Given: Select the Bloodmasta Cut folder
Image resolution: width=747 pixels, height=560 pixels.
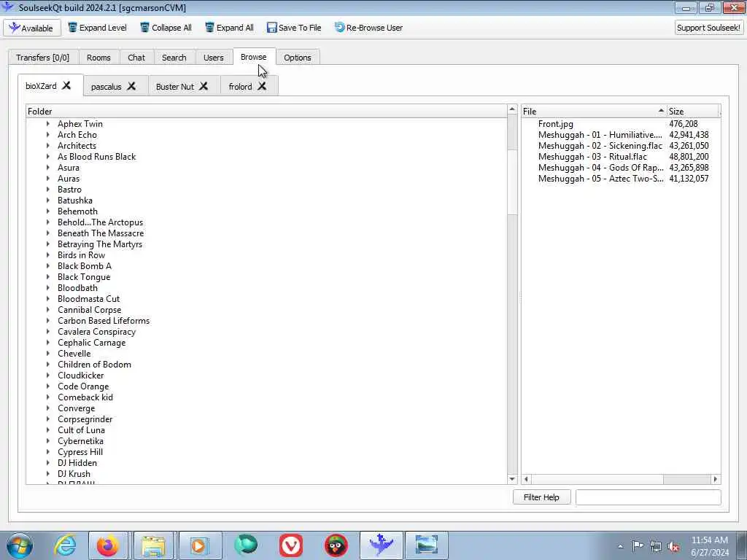Looking at the screenshot, I should [x=88, y=299].
